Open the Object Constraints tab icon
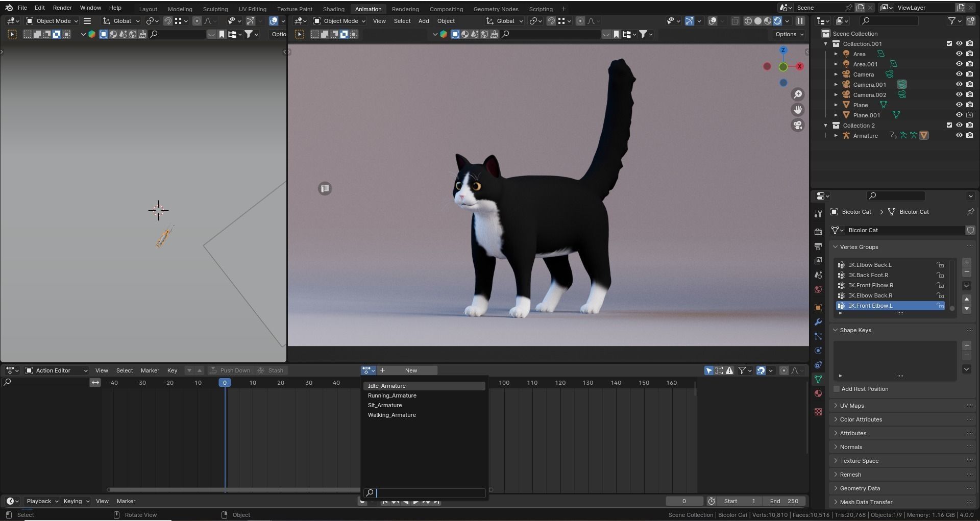The height and width of the screenshot is (521, 980). tap(818, 365)
